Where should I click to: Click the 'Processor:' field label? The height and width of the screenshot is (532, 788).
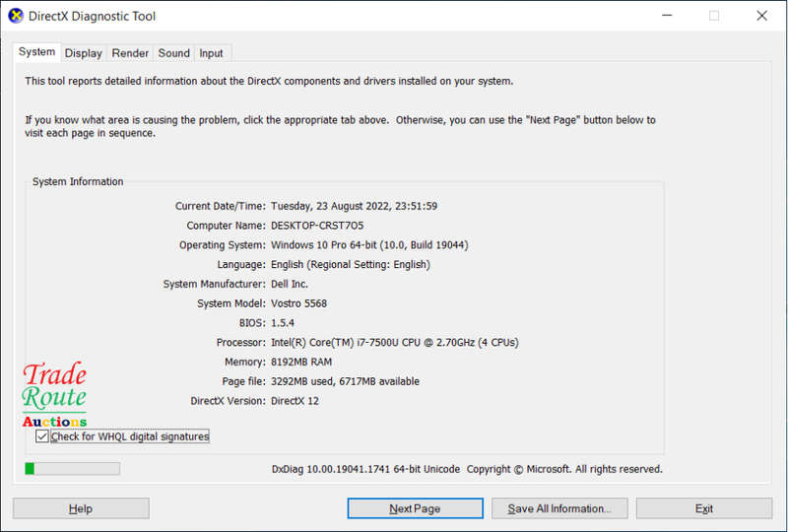[240, 343]
